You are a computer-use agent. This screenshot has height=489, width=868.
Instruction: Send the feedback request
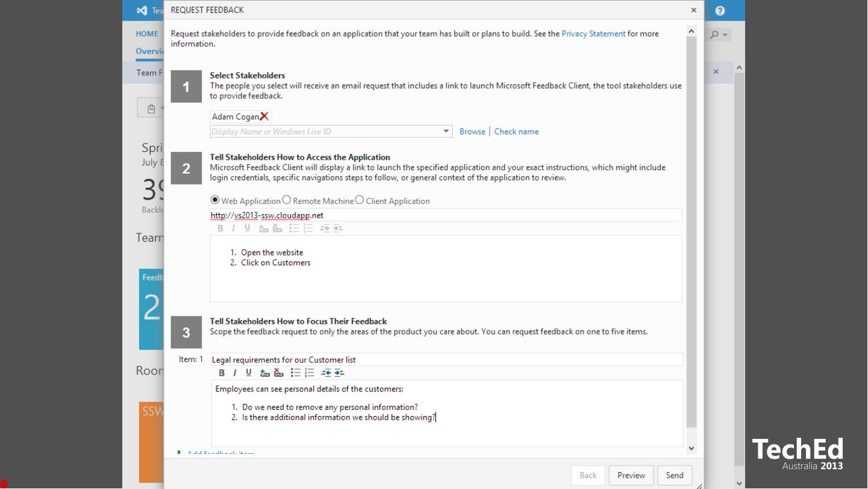pyautogui.click(x=675, y=475)
